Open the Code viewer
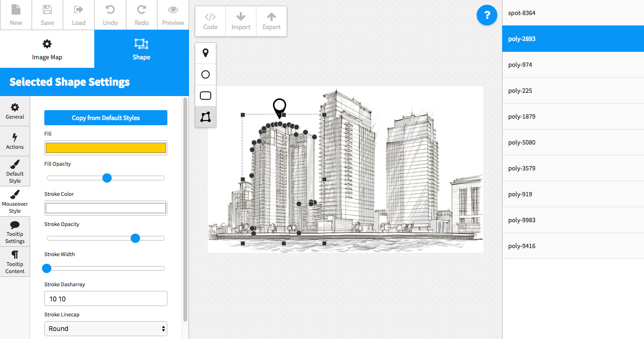The image size is (644, 339). pos(210,21)
